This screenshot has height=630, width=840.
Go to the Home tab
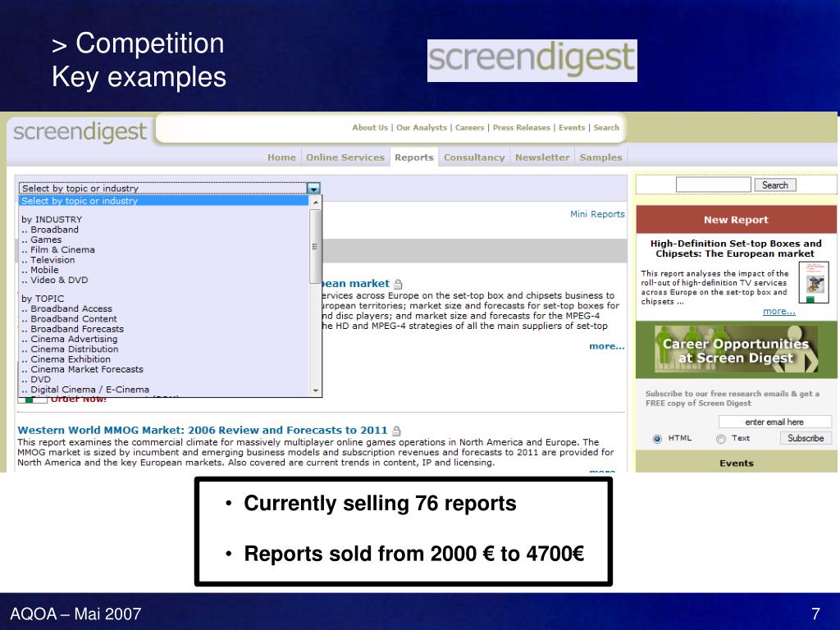[282, 157]
